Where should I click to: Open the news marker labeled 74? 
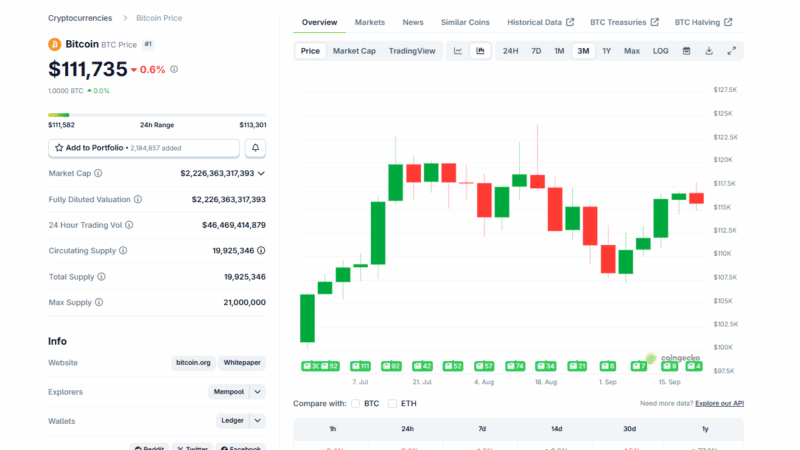coord(515,366)
